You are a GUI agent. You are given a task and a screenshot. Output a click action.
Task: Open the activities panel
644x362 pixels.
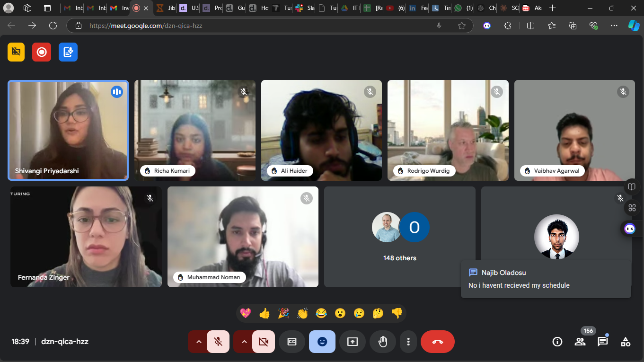coord(625,341)
